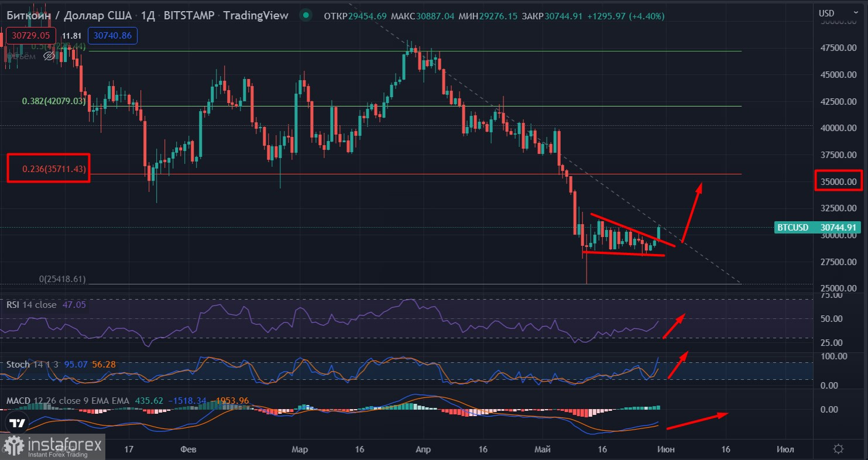The width and height of the screenshot is (868, 460).
Task: Click the 35000.00 price axis label
Action: [839, 182]
